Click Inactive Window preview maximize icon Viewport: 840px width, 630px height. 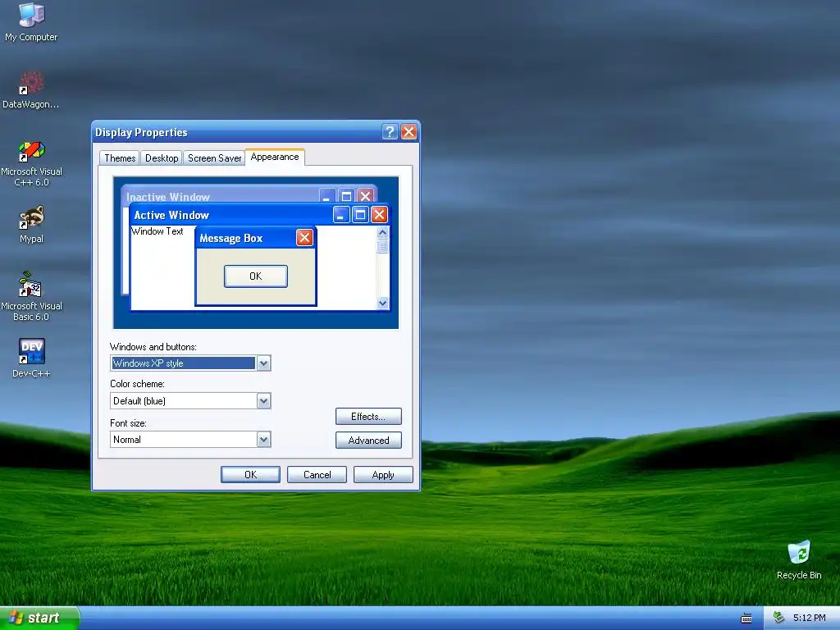click(x=347, y=196)
